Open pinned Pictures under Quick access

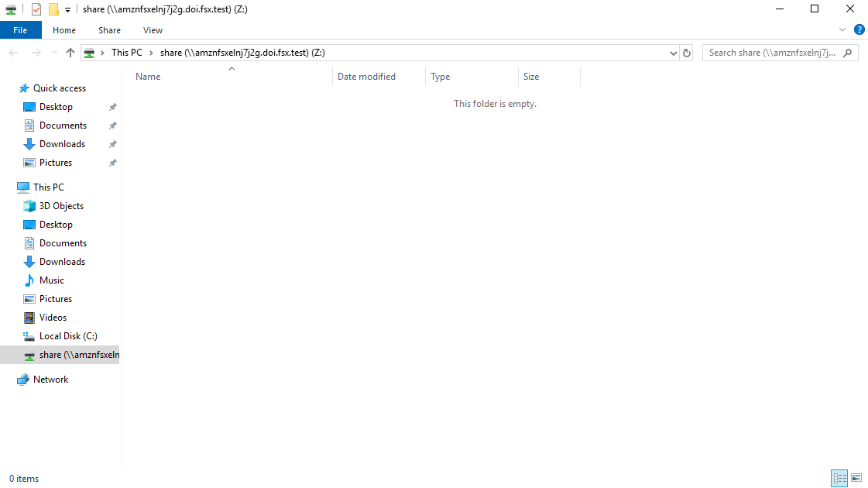click(55, 163)
